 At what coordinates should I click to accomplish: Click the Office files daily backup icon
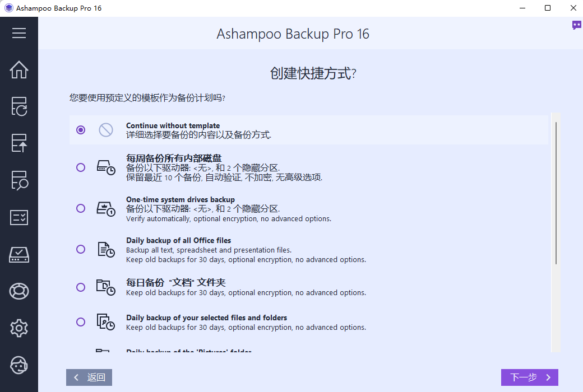click(106, 249)
